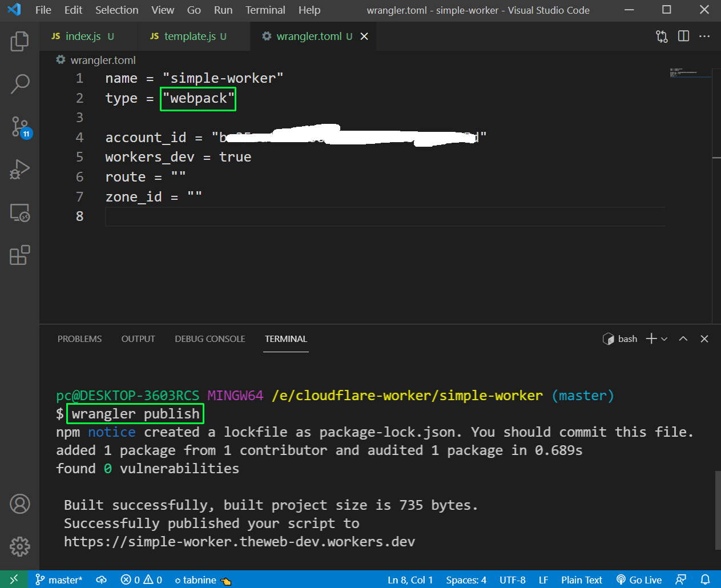The width and height of the screenshot is (721, 588).
Task: Open the Run menu
Action: (223, 10)
